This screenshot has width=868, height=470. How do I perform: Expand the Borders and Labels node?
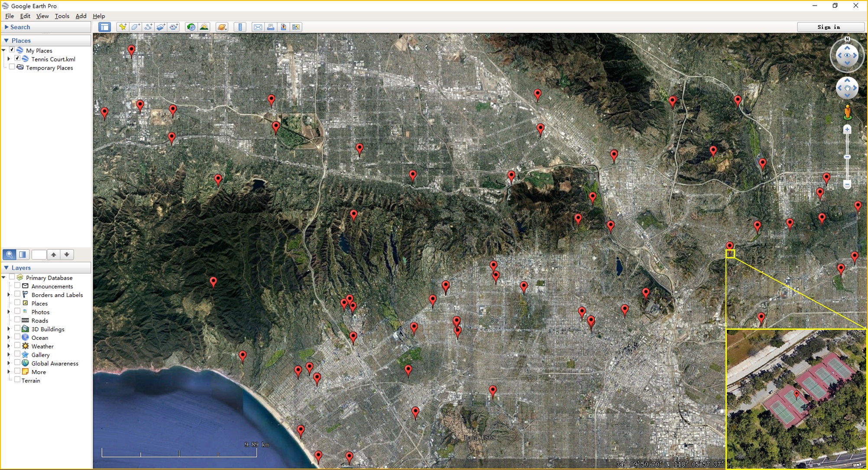[x=9, y=294]
